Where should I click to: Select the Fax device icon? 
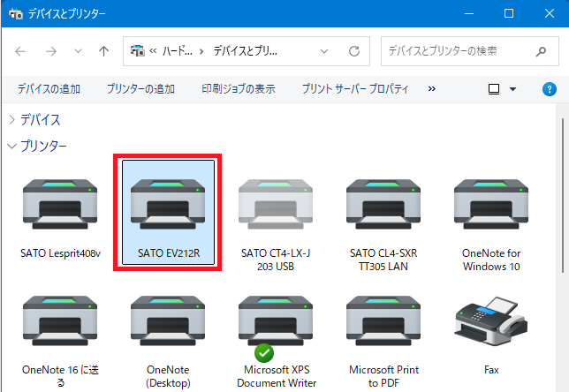pos(491,320)
